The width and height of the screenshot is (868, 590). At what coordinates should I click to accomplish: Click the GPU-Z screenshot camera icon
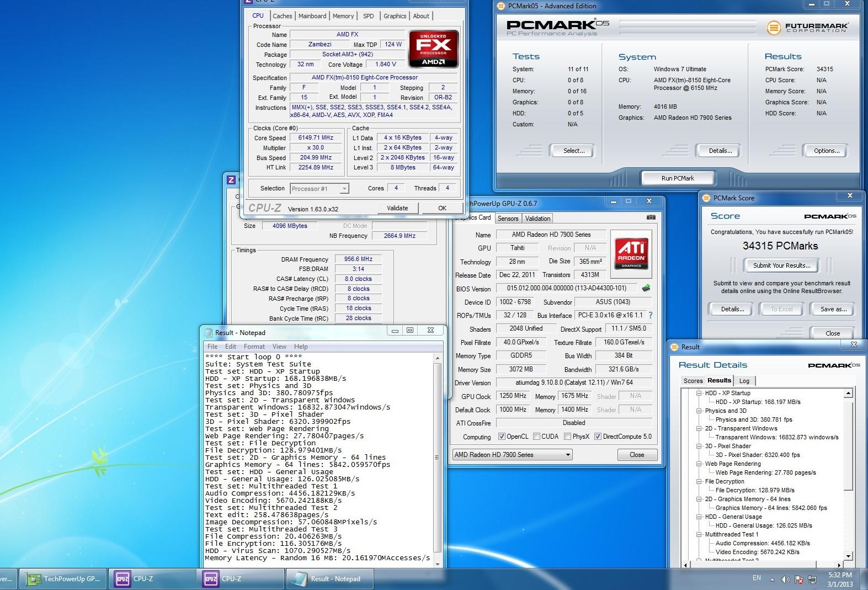pyautogui.click(x=651, y=218)
